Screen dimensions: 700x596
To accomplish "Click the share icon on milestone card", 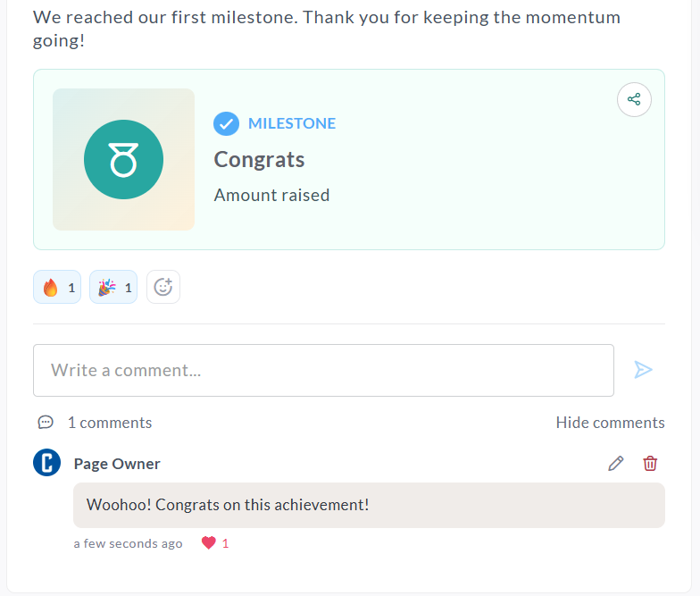I will pyautogui.click(x=634, y=100).
